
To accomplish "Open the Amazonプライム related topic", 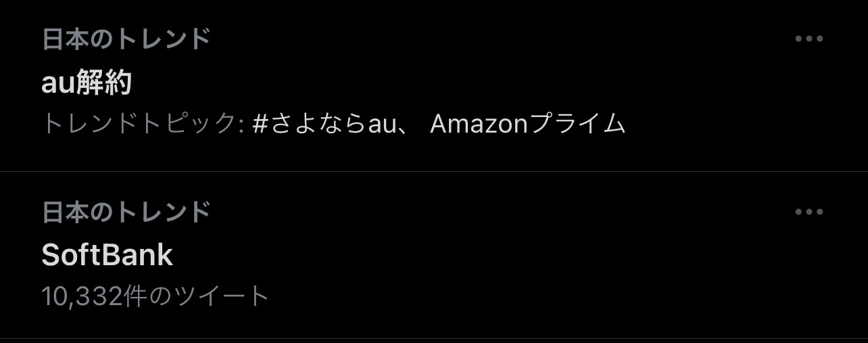I will (x=527, y=124).
